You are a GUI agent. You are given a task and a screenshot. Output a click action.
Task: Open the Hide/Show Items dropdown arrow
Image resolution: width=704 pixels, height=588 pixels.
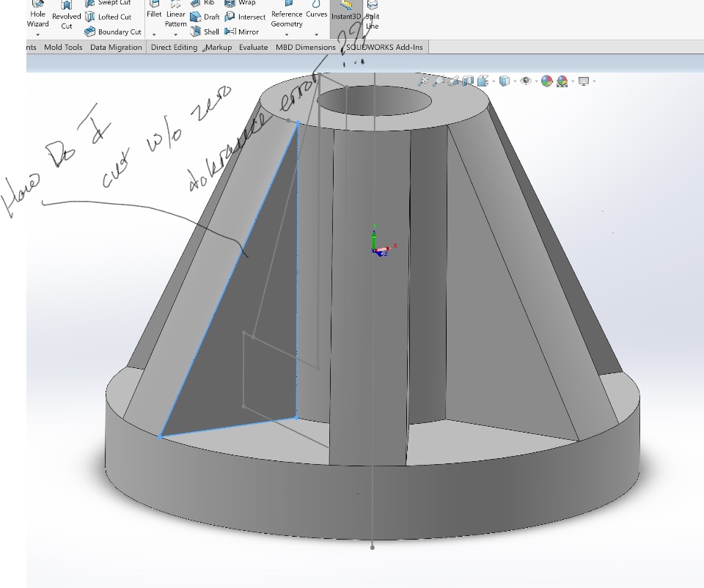(536, 81)
